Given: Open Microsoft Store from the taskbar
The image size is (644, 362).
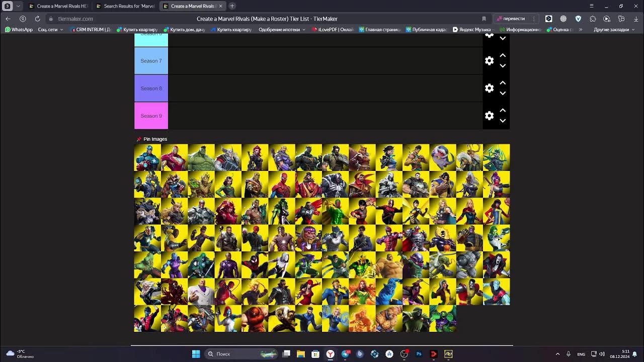Looking at the screenshot, I should [315, 354].
